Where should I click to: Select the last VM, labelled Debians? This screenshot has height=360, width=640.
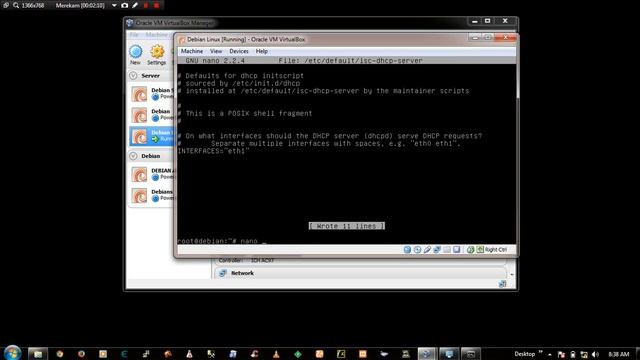point(152,195)
